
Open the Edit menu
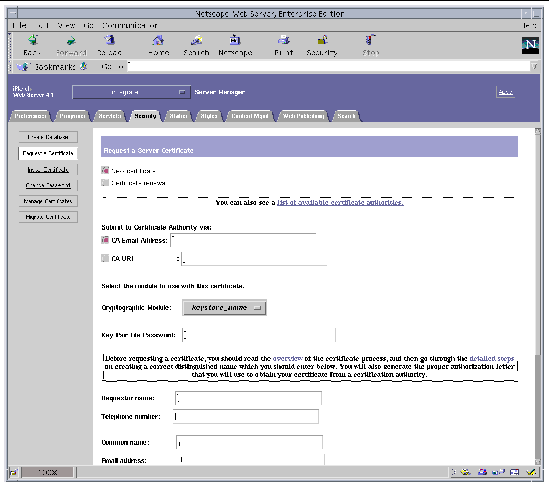tap(43, 25)
